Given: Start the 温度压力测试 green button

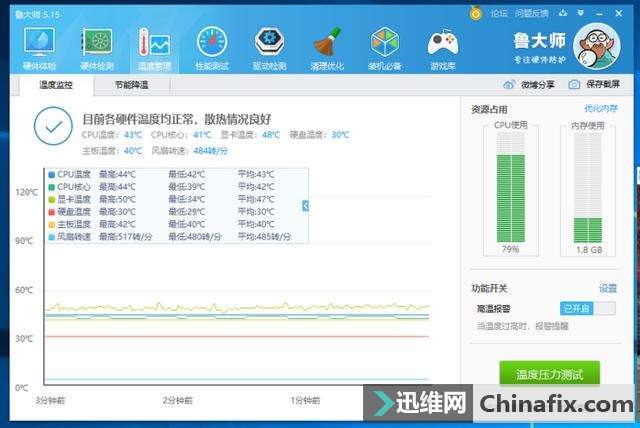Looking at the screenshot, I should pyautogui.click(x=549, y=373).
